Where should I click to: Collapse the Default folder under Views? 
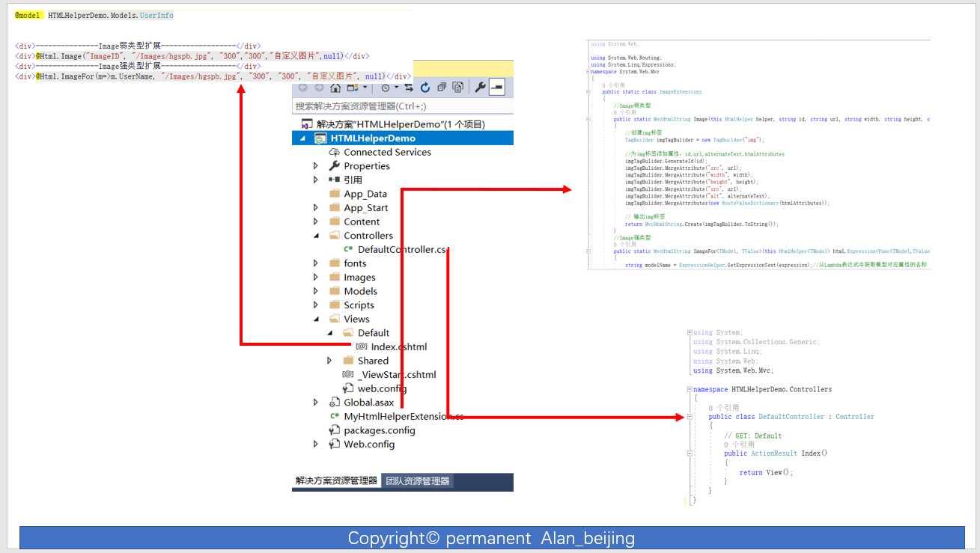coord(330,333)
